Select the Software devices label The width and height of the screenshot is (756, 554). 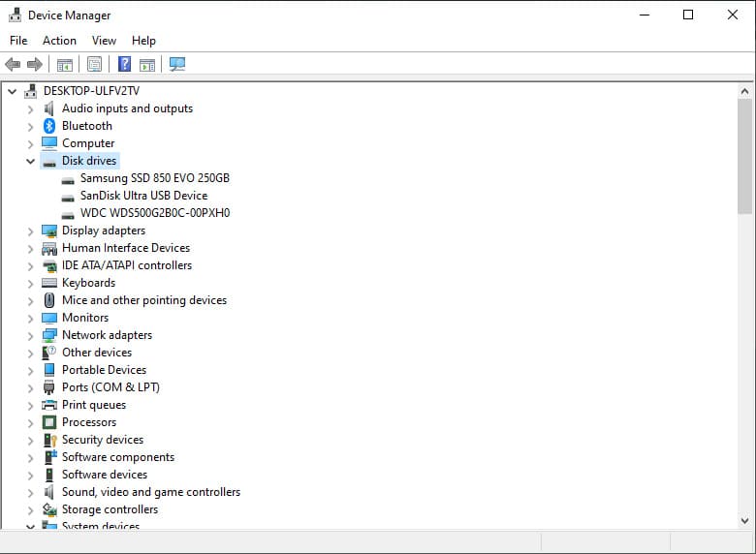point(105,475)
